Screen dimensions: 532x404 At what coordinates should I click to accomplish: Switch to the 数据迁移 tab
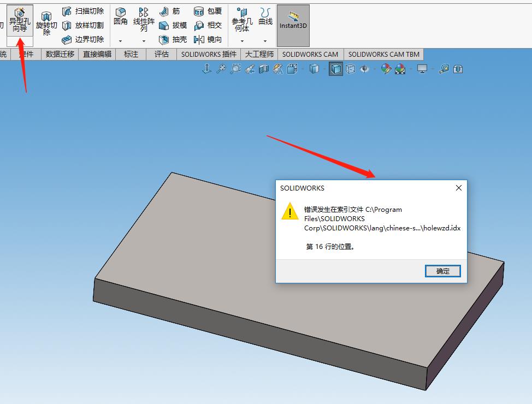click(x=60, y=54)
